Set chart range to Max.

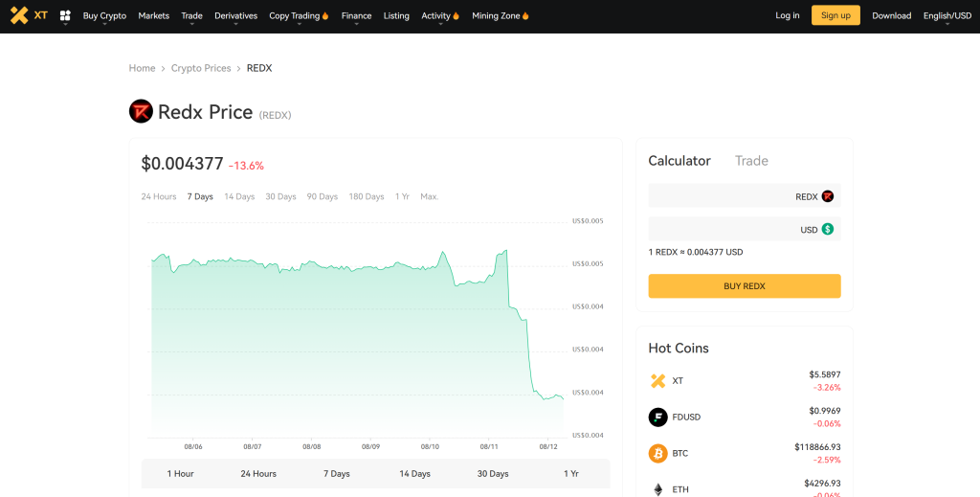pos(429,196)
